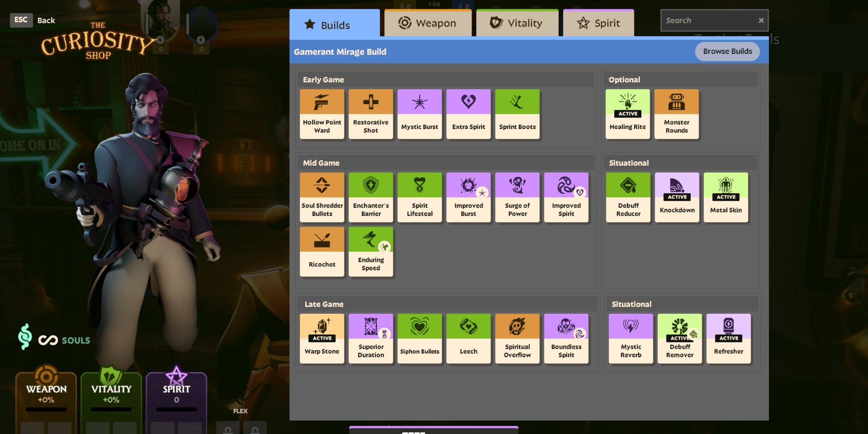Click the SOULS resource display
Viewport: 868px width, 434px height.
pos(53,339)
